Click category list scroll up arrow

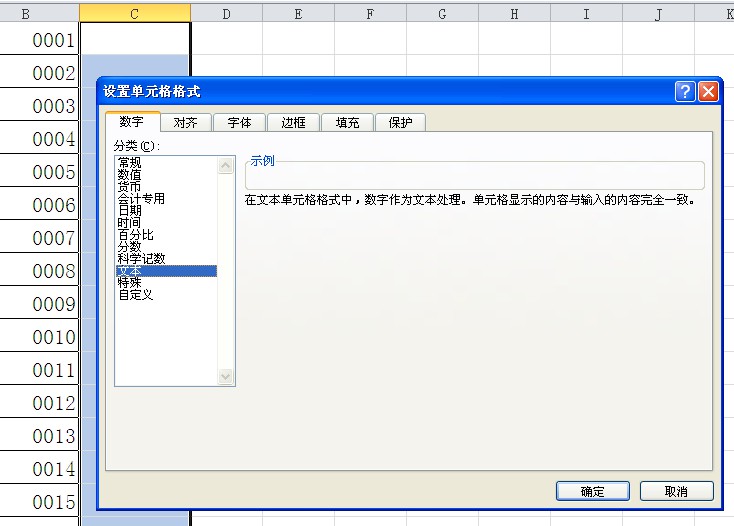pos(226,165)
